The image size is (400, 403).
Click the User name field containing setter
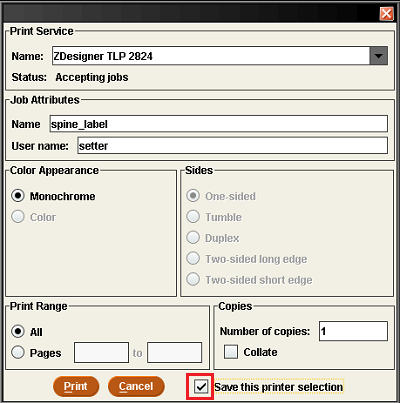(x=233, y=145)
